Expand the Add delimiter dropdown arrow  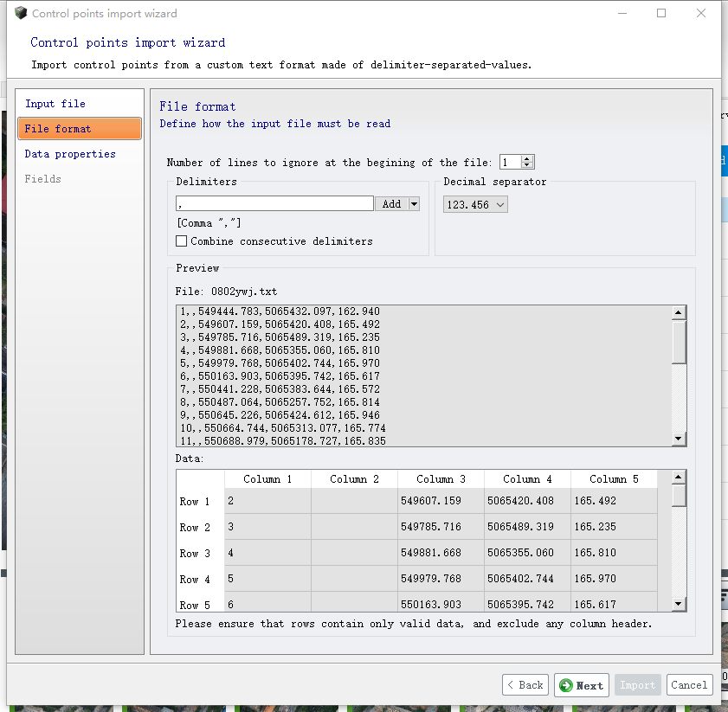coord(414,204)
